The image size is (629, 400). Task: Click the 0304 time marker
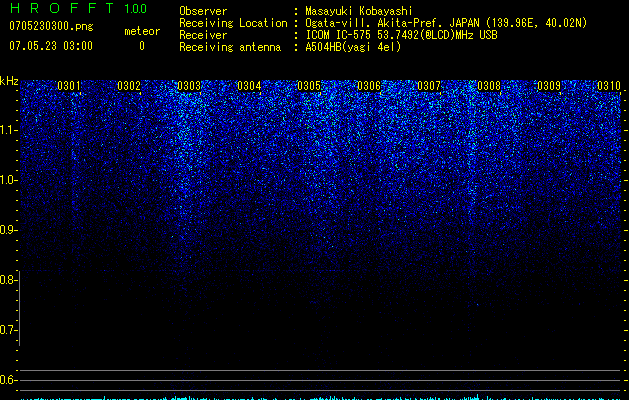pyautogui.click(x=249, y=86)
